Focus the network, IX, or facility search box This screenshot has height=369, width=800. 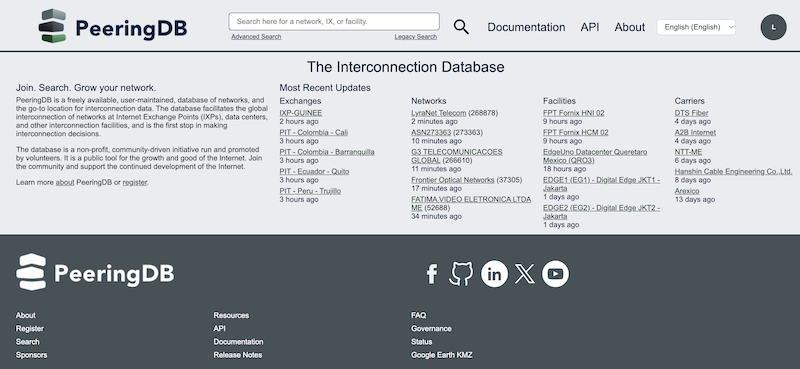334,21
